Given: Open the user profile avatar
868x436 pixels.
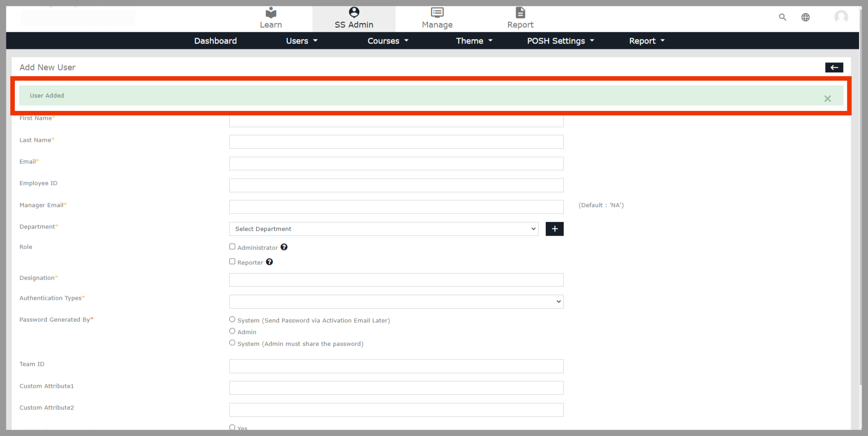Looking at the screenshot, I should pos(841,17).
